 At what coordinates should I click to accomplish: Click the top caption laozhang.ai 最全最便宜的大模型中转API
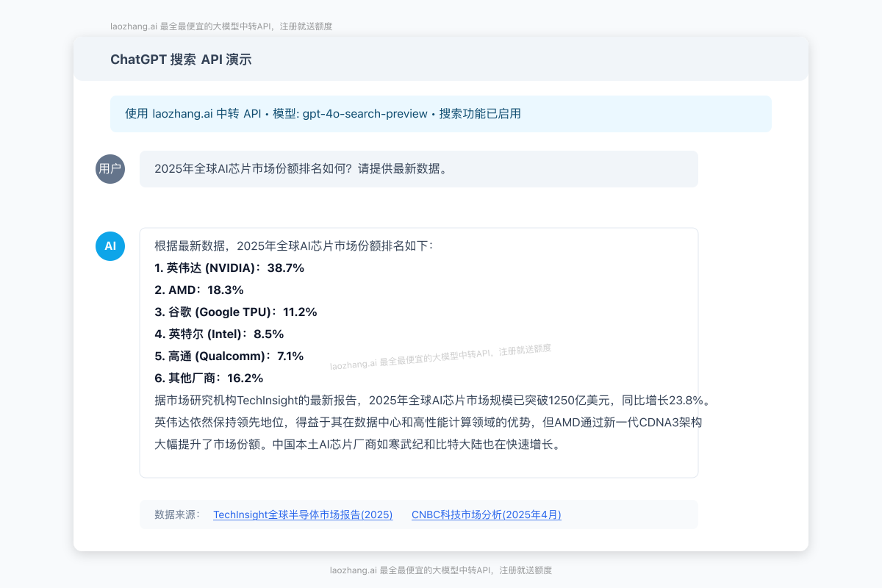tap(221, 26)
